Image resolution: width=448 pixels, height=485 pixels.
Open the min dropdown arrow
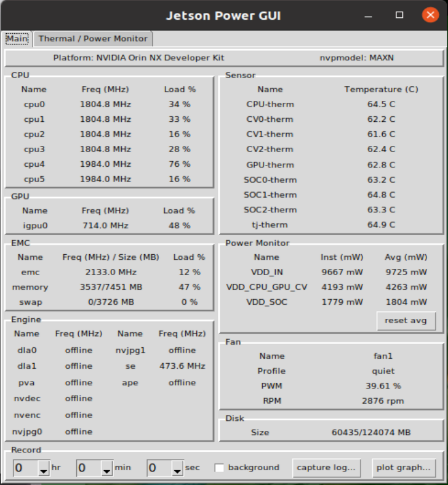pos(106,468)
